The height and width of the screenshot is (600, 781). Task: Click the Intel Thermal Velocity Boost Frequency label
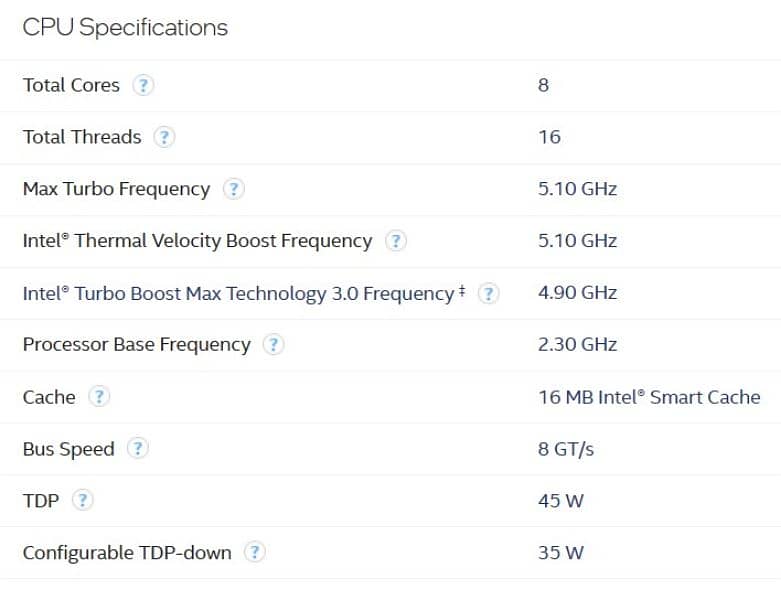(197, 241)
